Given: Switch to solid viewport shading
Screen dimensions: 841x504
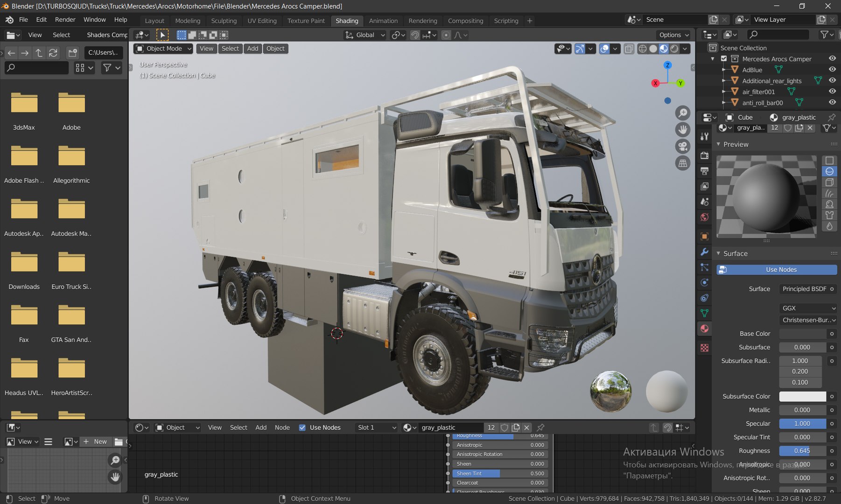Looking at the screenshot, I should tap(653, 49).
